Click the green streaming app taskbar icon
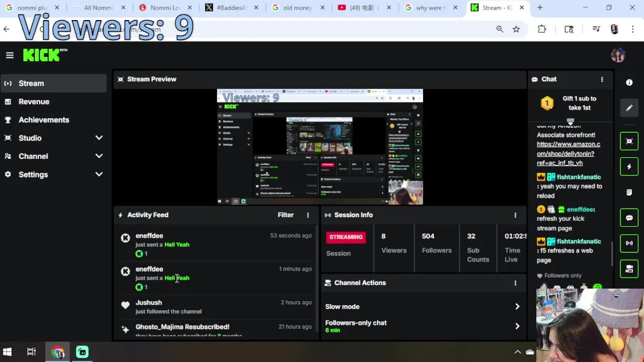Viewport: 644px width, 362px height. point(82,352)
